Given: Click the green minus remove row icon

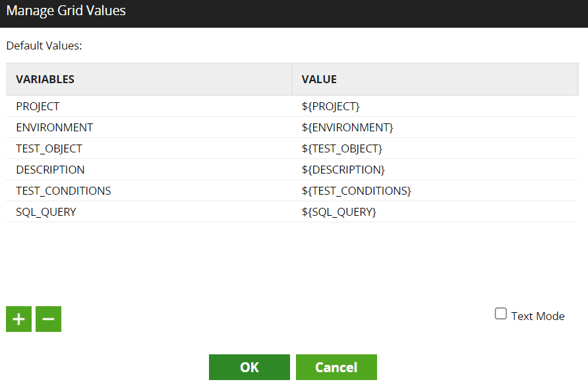Looking at the screenshot, I should (x=48, y=319).
